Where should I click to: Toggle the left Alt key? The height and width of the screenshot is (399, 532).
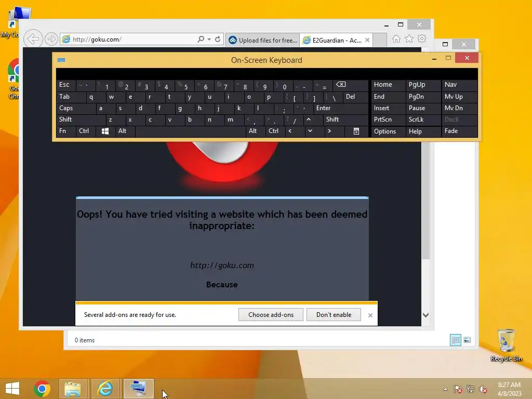(125, 131)
